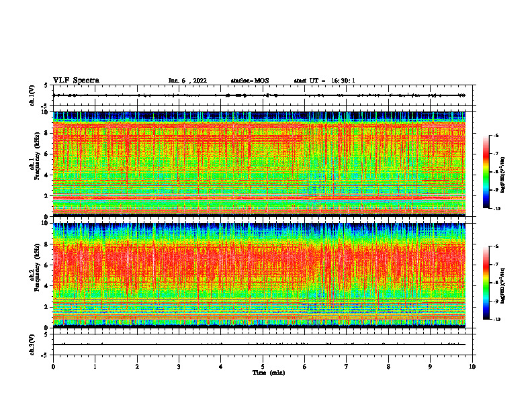Click the "4" kHz tick on ch.1 axis

46,175
